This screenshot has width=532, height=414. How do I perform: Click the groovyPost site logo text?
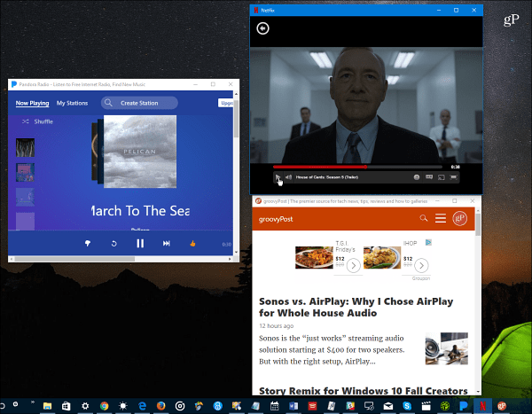pyautogui.click(x=276, y=219)
